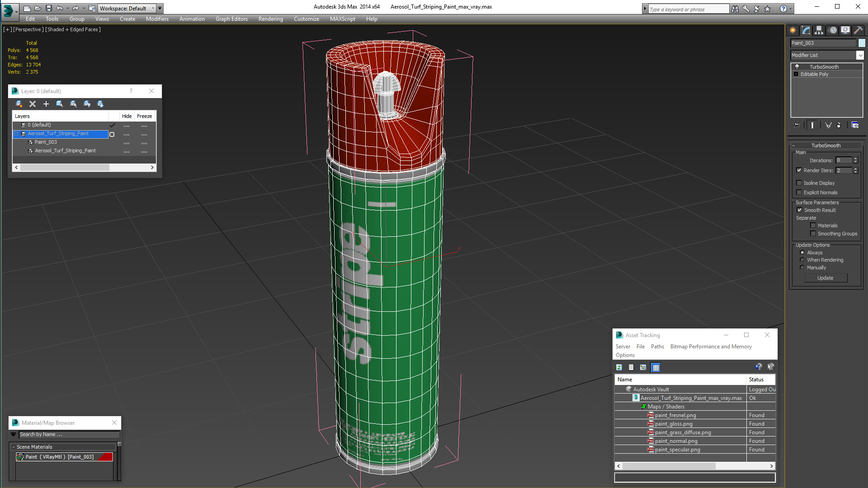Click the Undo arrow icon
The height and width of the screenshot is (488, 868).
(x=60, y=8)
